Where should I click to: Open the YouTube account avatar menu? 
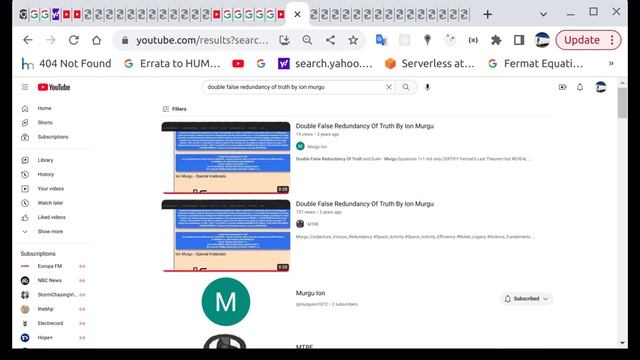(600, 87)
